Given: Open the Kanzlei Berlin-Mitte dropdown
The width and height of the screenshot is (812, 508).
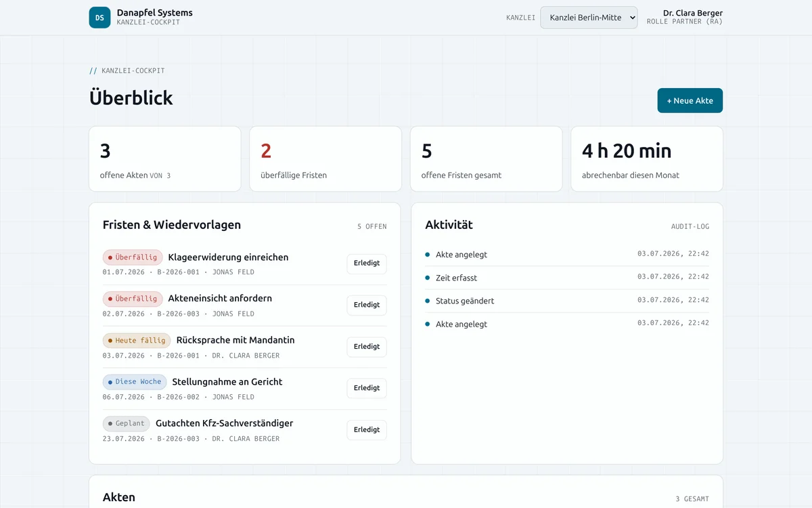Looking at the screenshot, I should [x=589, y=18].
